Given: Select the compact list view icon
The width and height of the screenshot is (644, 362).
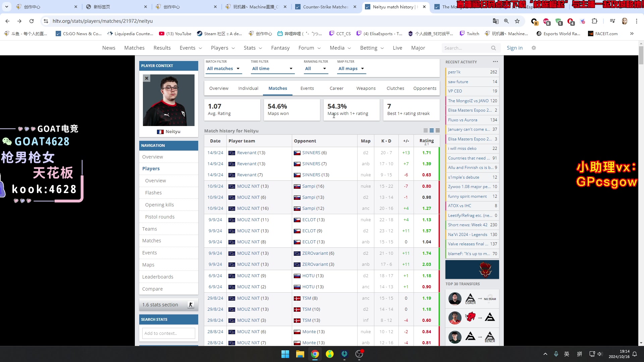Looking at the screenshot, I should coord(425,131).
